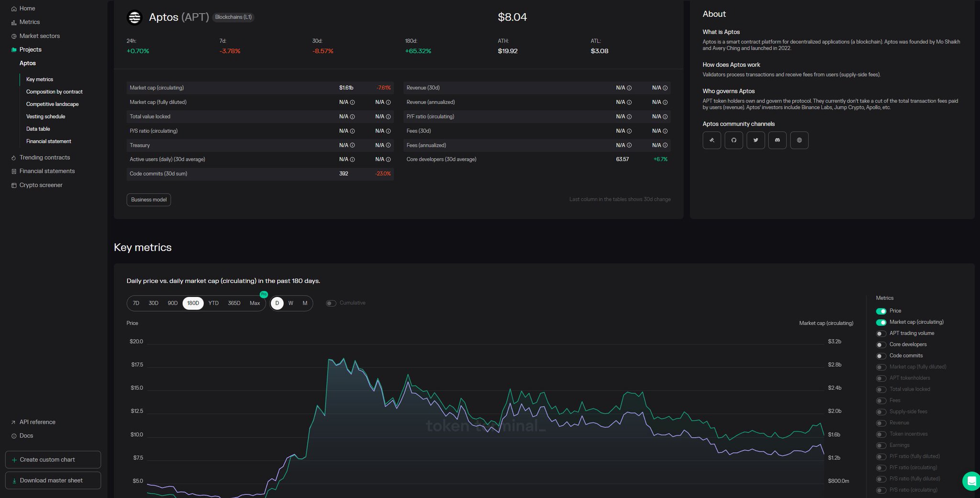
Task: Click the $1.61b market cap value
Action: click(x=346, y=88)
